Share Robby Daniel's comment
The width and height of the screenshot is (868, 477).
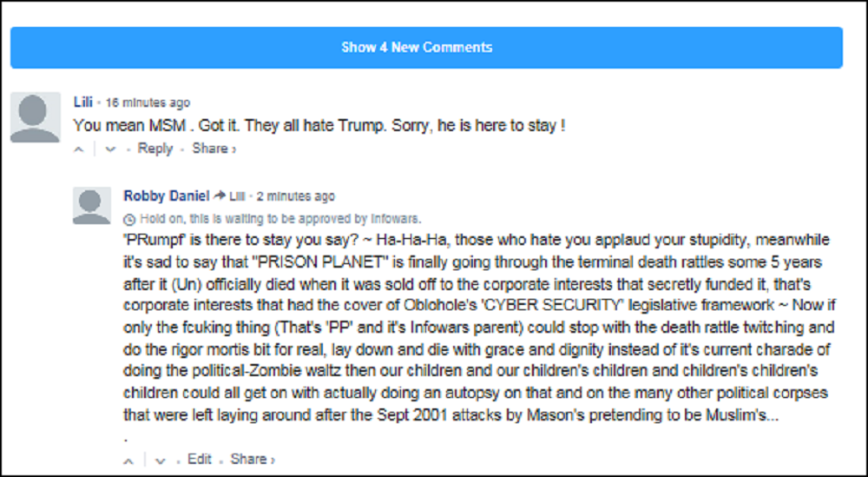tap(250, 459)
